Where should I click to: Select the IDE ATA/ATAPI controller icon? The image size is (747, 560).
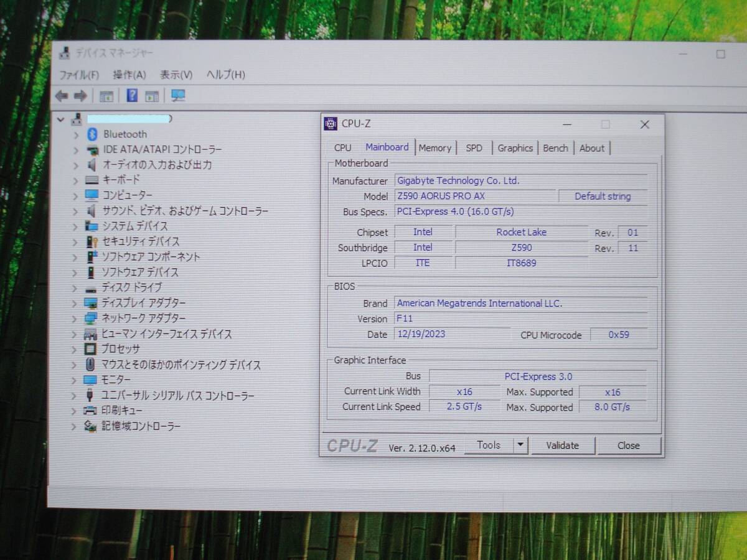pyautogui.click(x=92, y=149)
